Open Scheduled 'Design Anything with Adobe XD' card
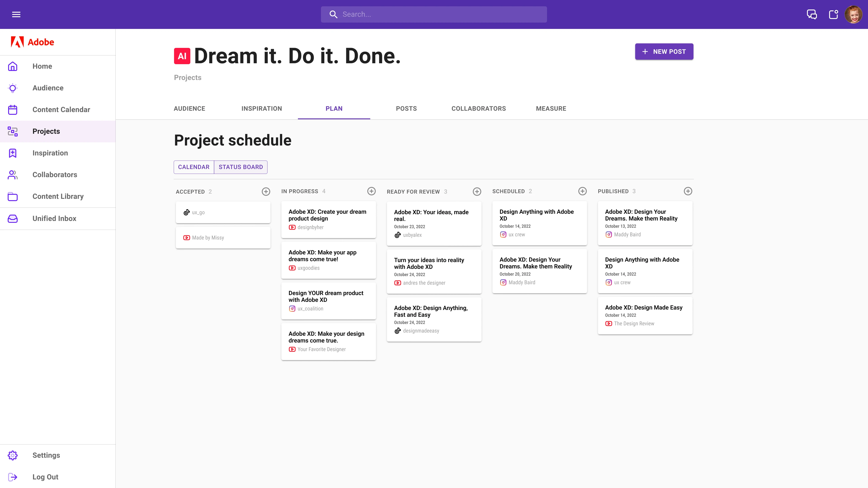This screenshot has width=868, height=488. tap(540, 223)
